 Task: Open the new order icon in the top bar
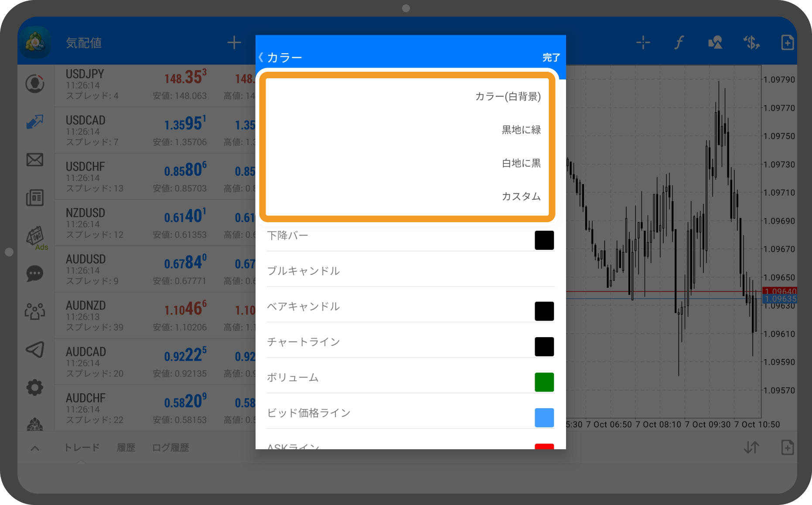[x=787, y=42]
